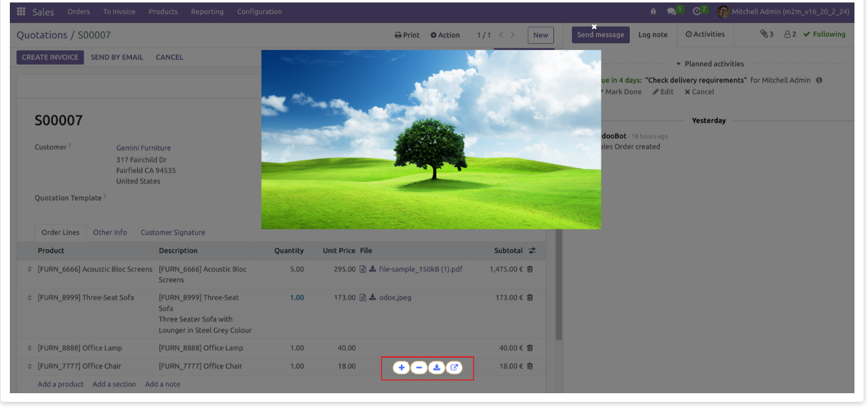Open the Gemini Furniture customer link
868x408 pixels.
[x=143, y=148]
